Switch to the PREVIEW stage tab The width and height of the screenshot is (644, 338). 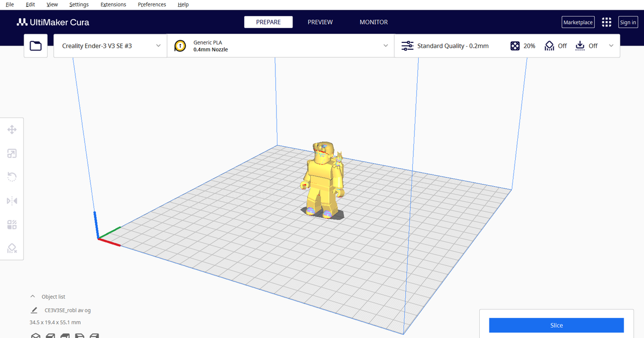point(320,22)
